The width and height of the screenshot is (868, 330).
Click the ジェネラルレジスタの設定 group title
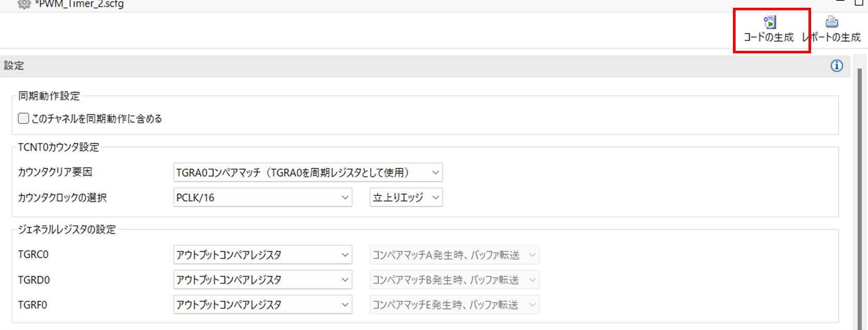(x=67, y=229)
